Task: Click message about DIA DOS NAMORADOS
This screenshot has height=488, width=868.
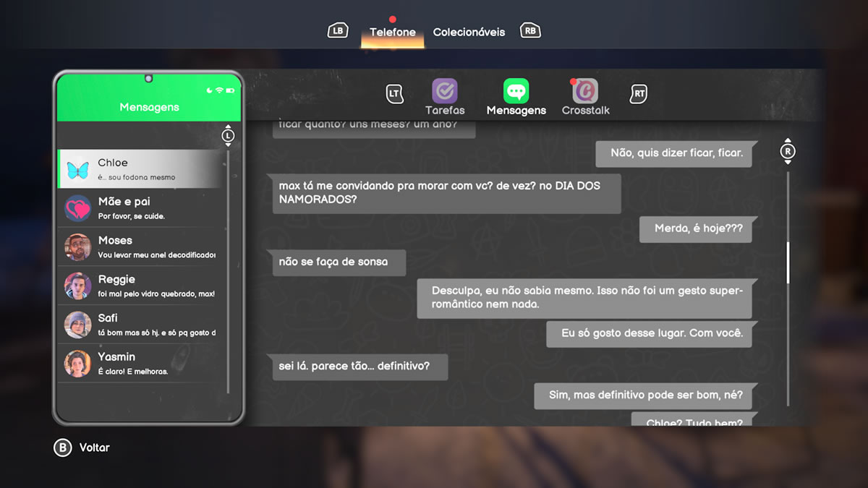Action: (444, 192)
